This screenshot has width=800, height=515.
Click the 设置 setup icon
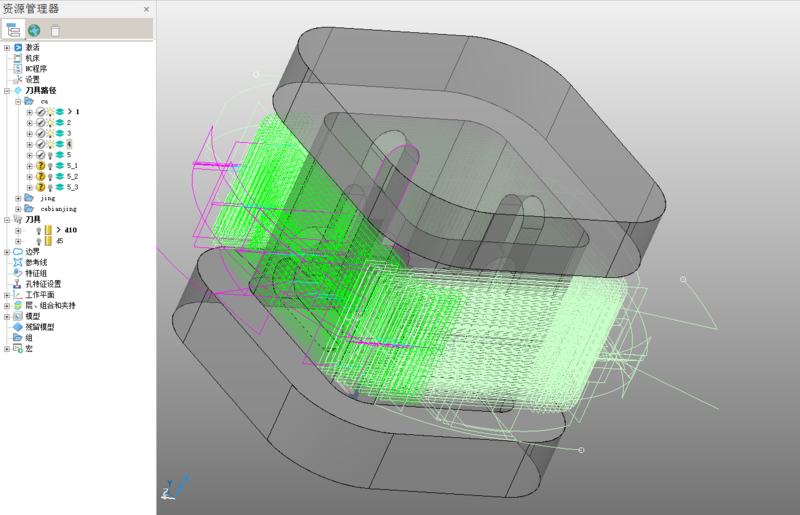[18, 80]
